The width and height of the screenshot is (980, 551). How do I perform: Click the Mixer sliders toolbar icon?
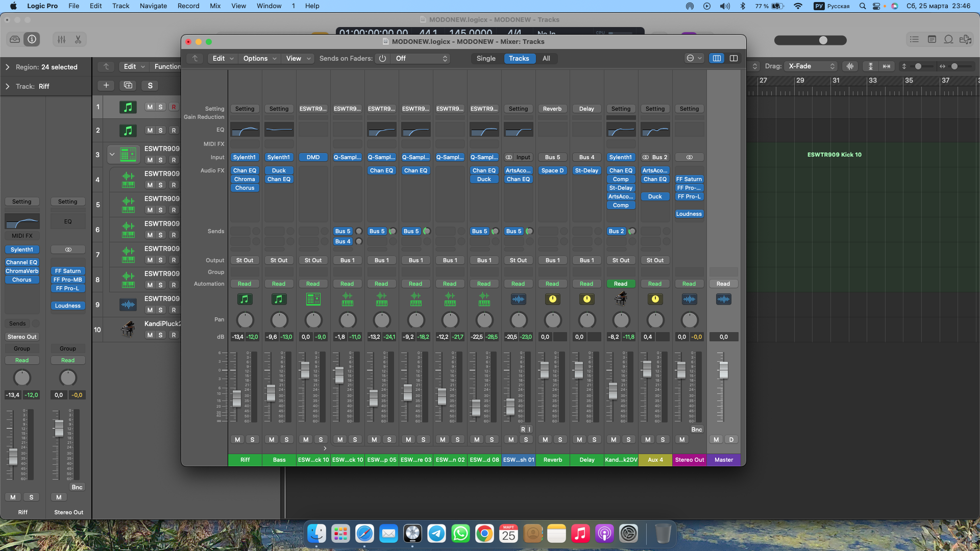(61, 39)
